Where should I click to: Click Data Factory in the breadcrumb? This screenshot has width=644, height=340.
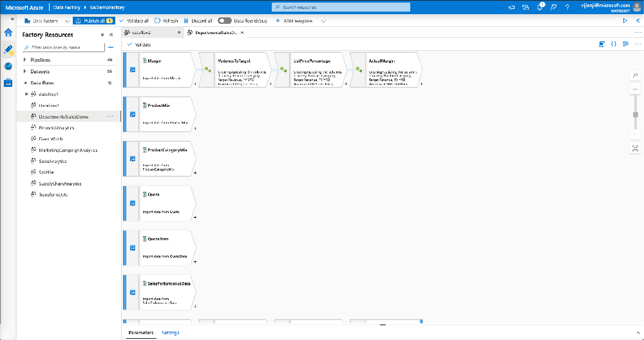point(66,7)
